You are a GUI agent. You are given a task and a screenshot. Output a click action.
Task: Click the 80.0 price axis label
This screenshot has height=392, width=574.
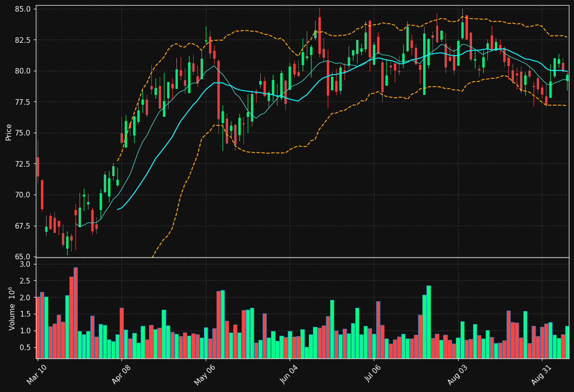click(x=23, y=71)
